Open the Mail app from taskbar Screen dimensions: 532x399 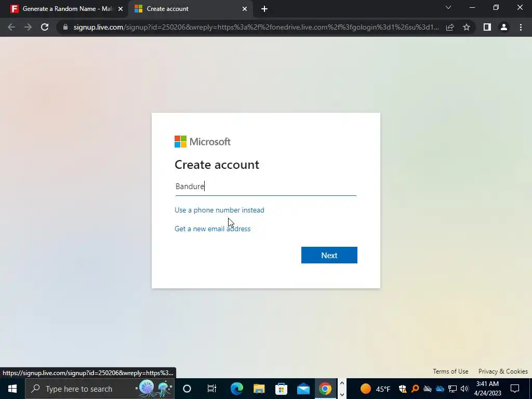(x=303, y=389)
